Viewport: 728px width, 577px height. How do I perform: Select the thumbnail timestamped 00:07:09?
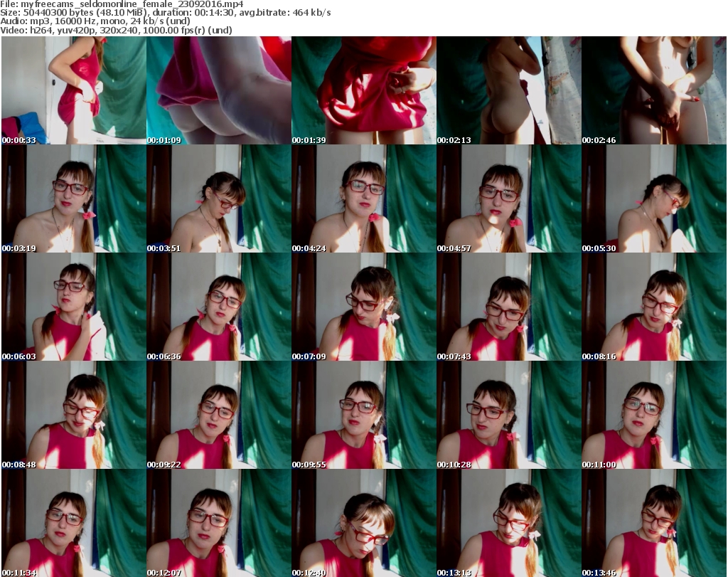tap(363, 307)
